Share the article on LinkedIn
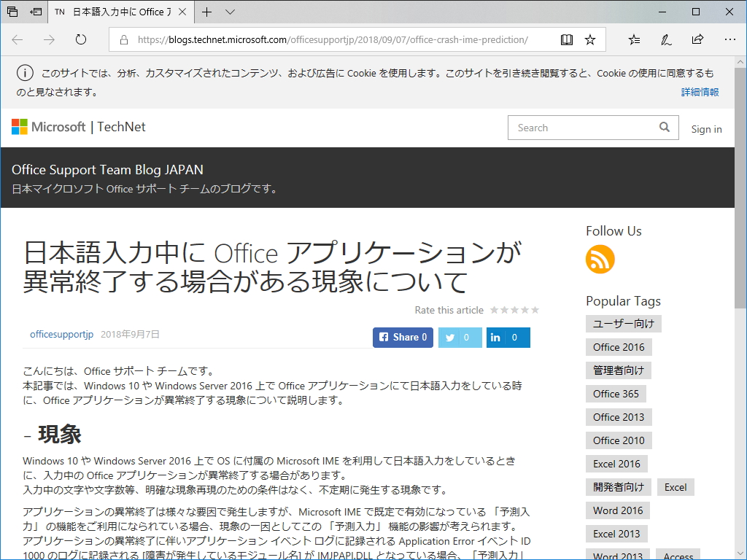 tap(508, 337)
